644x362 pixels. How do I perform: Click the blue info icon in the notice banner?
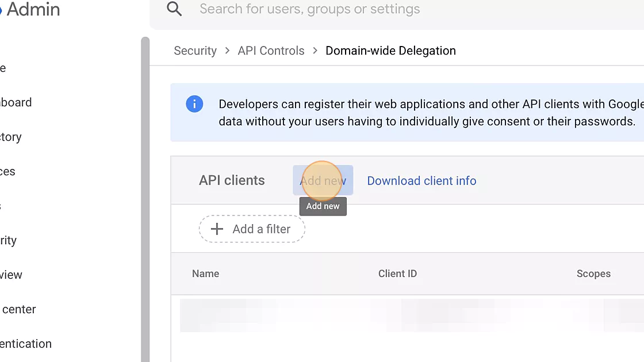click(x=194, y=104)
